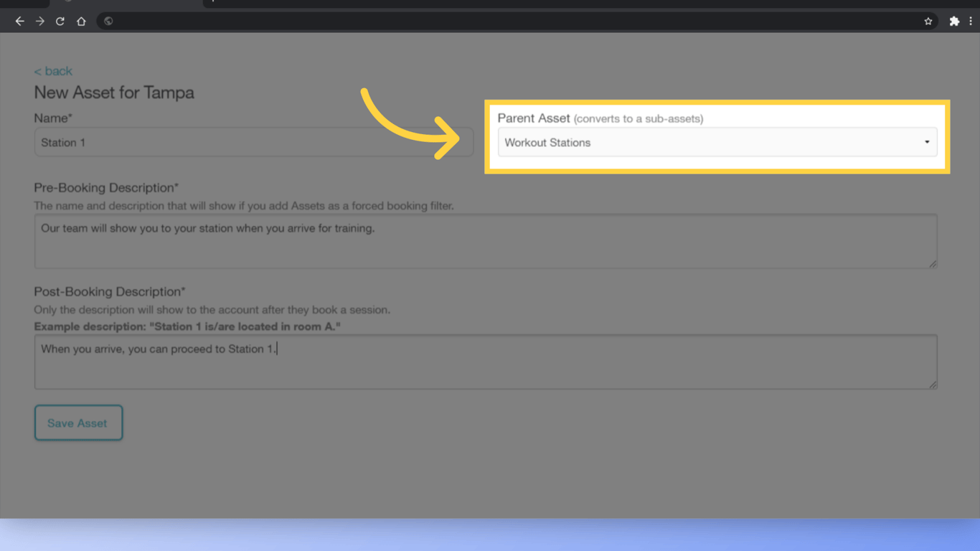Viewport: 980px width, 551px height.
Task: Click the back link above the form title
Action: click(52, 71)
